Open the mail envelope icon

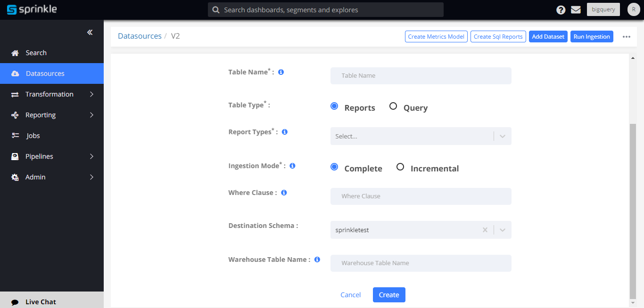[576, 10]
